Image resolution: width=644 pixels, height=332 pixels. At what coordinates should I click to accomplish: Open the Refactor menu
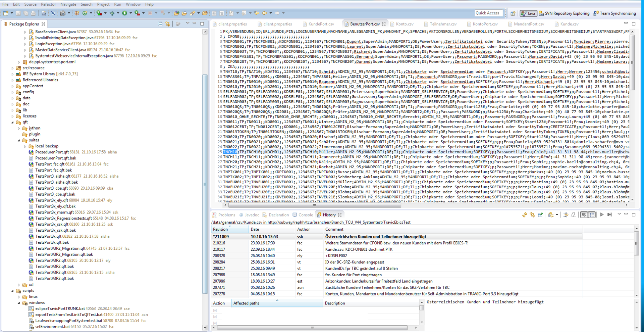(x=48, y=4)
